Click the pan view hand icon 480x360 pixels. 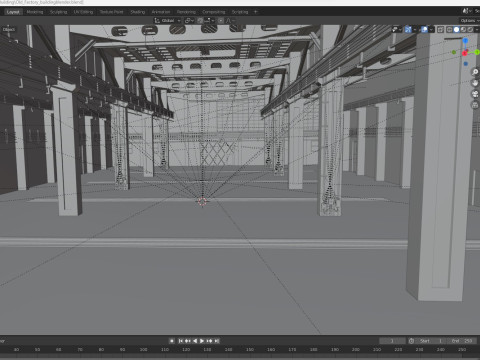475,83
